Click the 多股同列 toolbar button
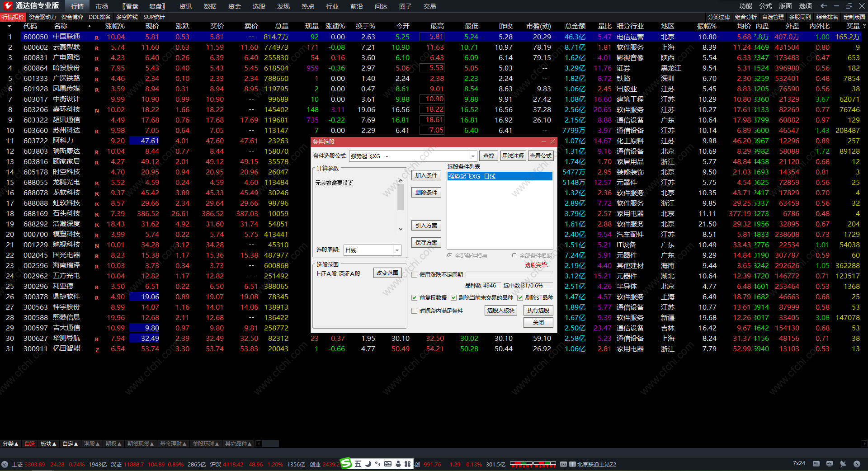The image size is (868, 471). coord(800,17)
